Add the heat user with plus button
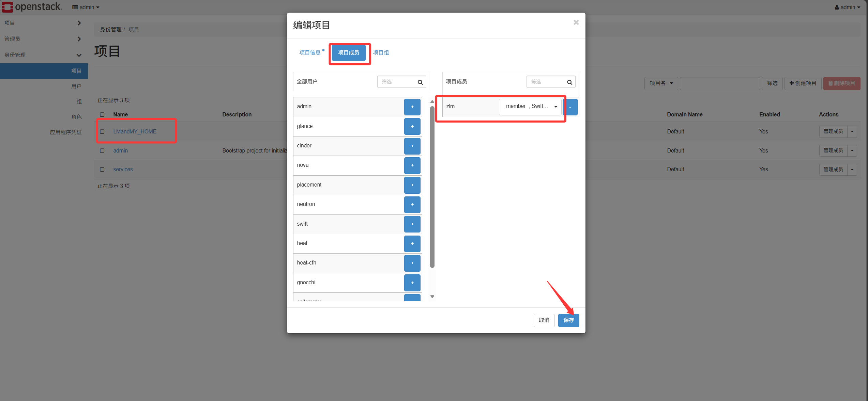This screenshot has width=868, height=401. point(412,244)
